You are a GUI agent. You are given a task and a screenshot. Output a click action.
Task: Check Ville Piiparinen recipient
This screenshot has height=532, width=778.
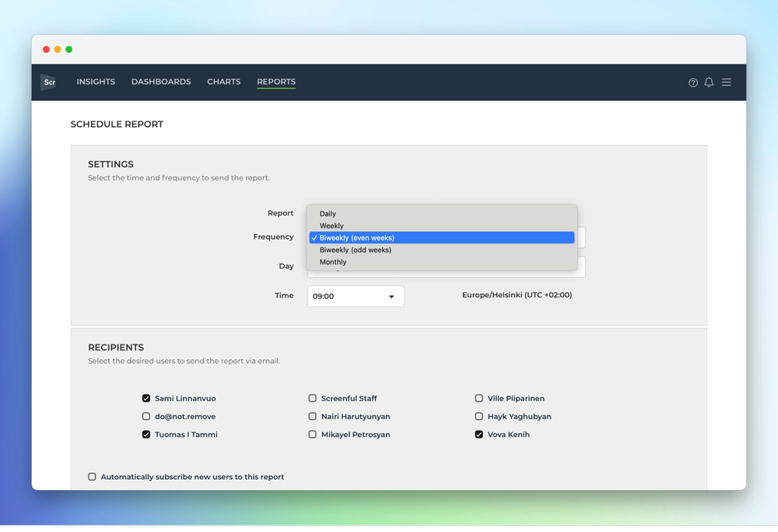coord(478,398)
